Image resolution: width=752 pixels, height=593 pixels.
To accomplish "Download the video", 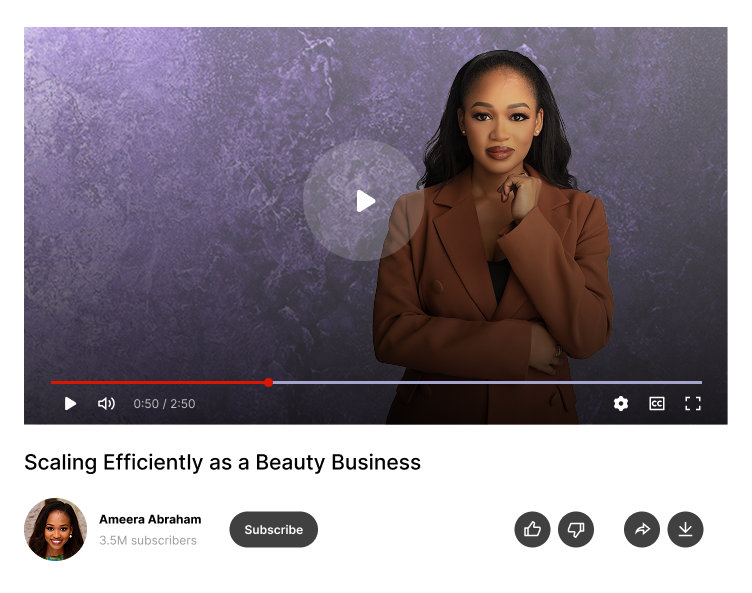I will click(685, 529).
